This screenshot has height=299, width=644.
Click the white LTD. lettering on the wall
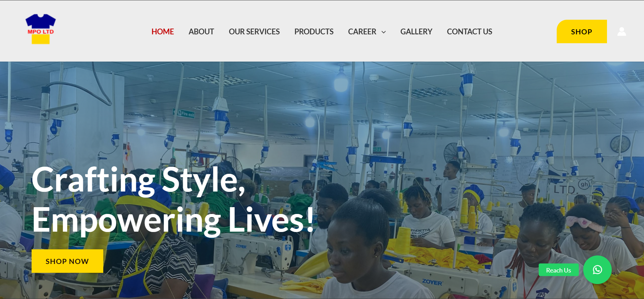565,189
